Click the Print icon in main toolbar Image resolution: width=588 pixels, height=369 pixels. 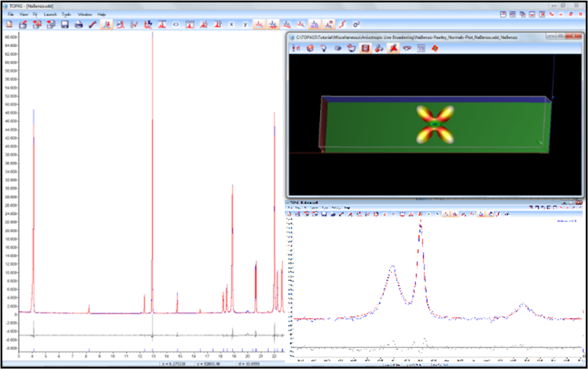tap(78, 24)
